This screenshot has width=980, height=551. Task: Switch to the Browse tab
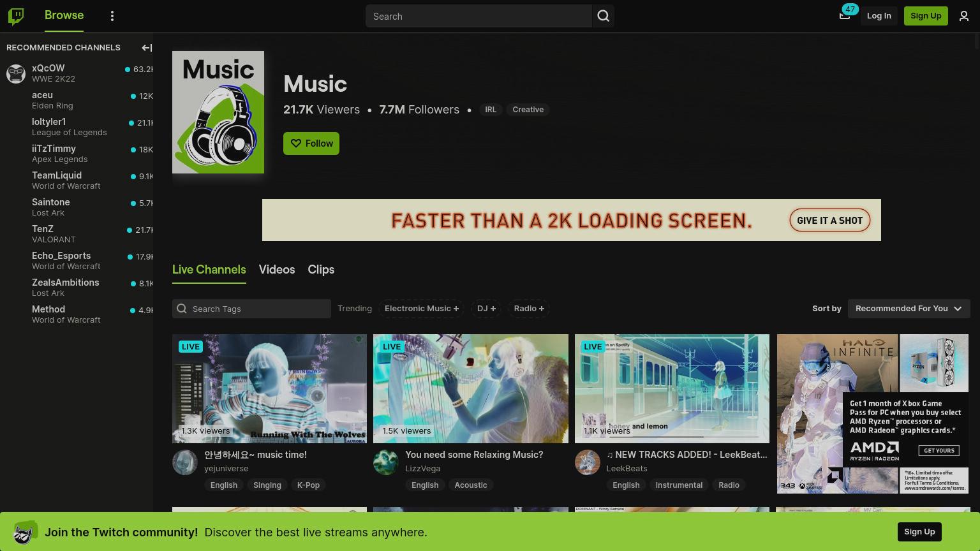click(x=64, y=15)
